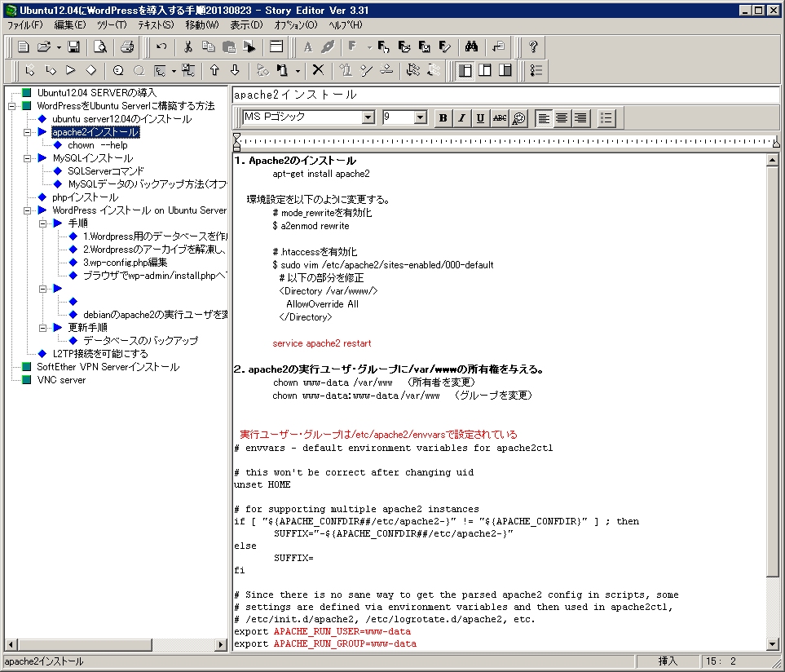Image resolution: width=785 pixels, height=672 pixels.
Task: Select VNC server tree item
Action: tap(61, 380)
